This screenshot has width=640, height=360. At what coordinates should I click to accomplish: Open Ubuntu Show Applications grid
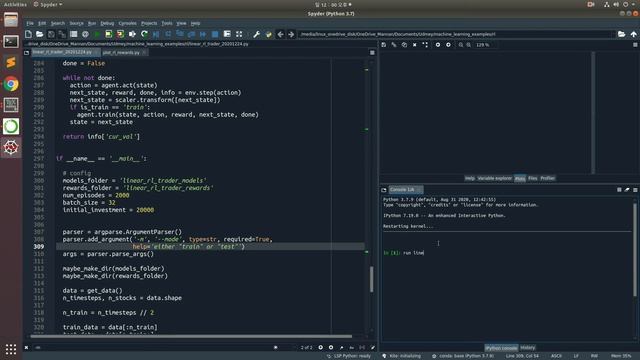(11, 349)
